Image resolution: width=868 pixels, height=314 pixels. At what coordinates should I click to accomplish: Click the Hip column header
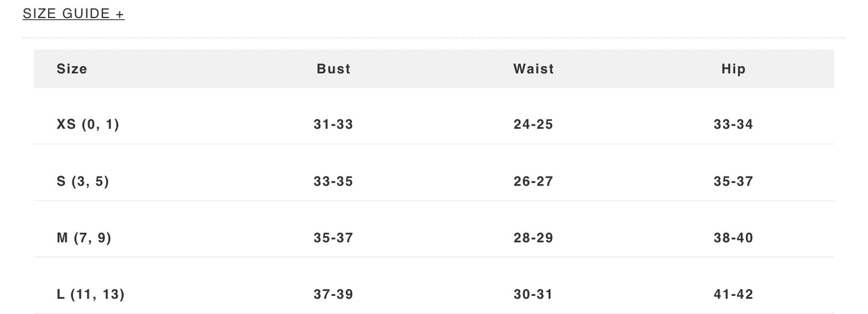click(x=733, y=69)
